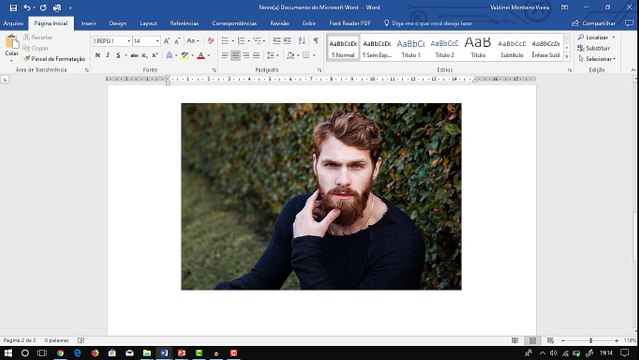Open numbered list style dropdown
Image resolution: width=639 pixels, height=360 pixels.
[249, 41]
